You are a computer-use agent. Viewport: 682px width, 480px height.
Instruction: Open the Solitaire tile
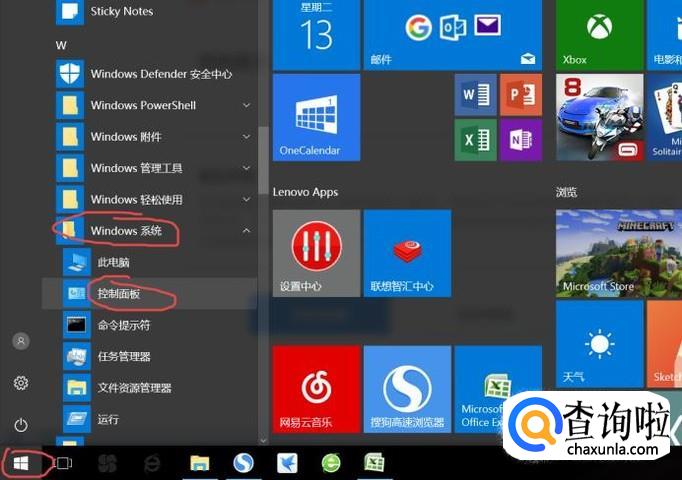tap(664, 117)
